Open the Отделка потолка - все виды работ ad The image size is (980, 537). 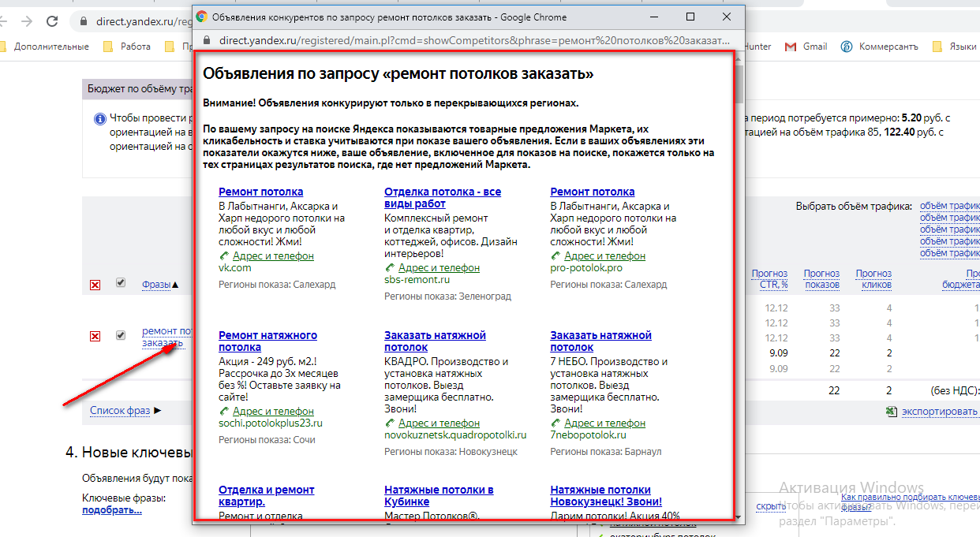(442, 197)
